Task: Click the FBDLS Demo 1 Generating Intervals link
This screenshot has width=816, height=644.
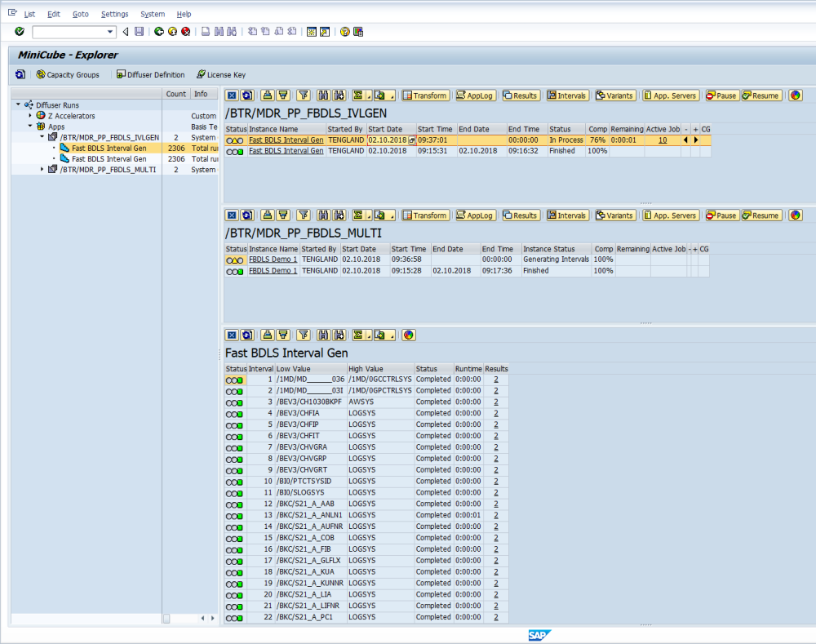Action: coord(273,260)
